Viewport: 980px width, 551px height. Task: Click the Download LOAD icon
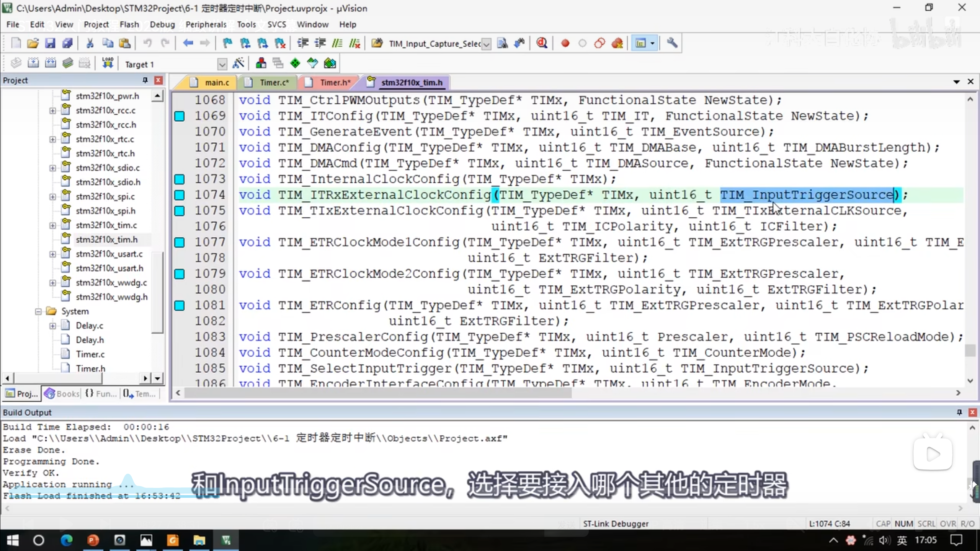pyautogui.click(x=108, y=63)
